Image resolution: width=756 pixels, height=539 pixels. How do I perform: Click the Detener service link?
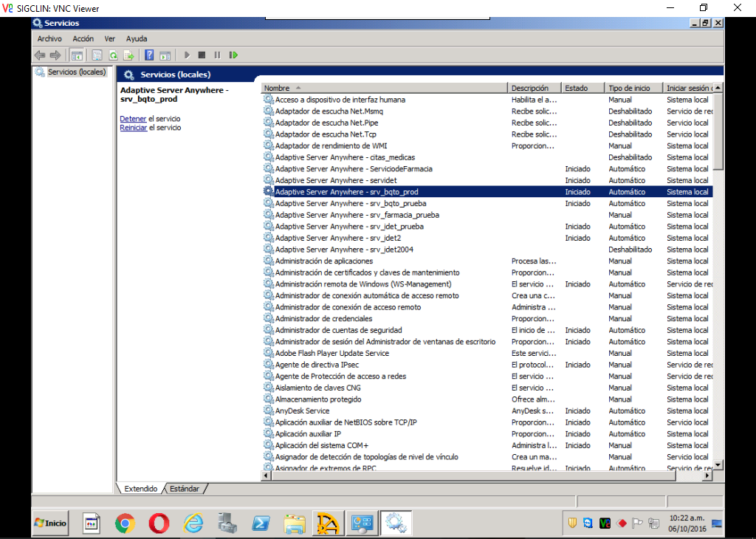point(133,119)
